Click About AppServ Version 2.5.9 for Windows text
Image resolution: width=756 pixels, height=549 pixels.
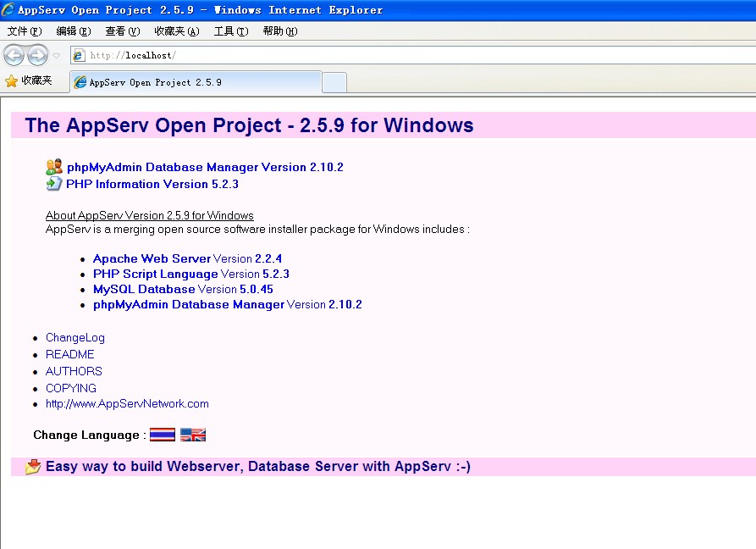(x=150, y=215)
